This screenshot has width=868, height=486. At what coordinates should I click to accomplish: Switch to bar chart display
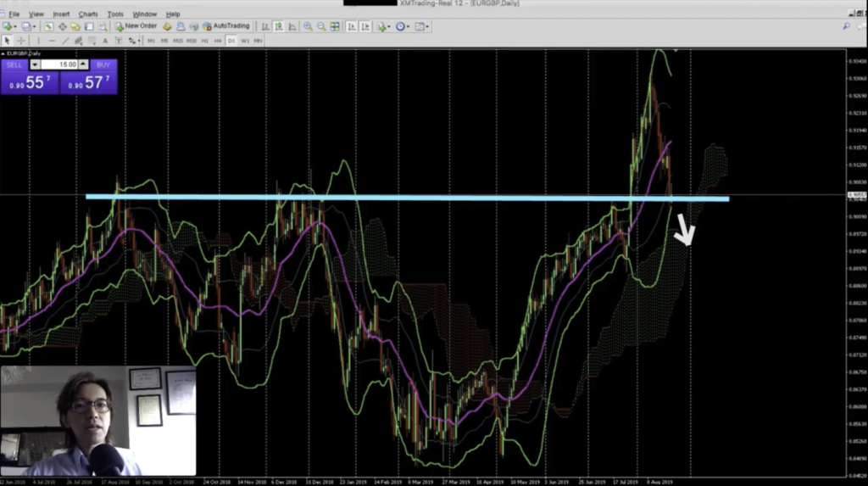pos(265,26)
